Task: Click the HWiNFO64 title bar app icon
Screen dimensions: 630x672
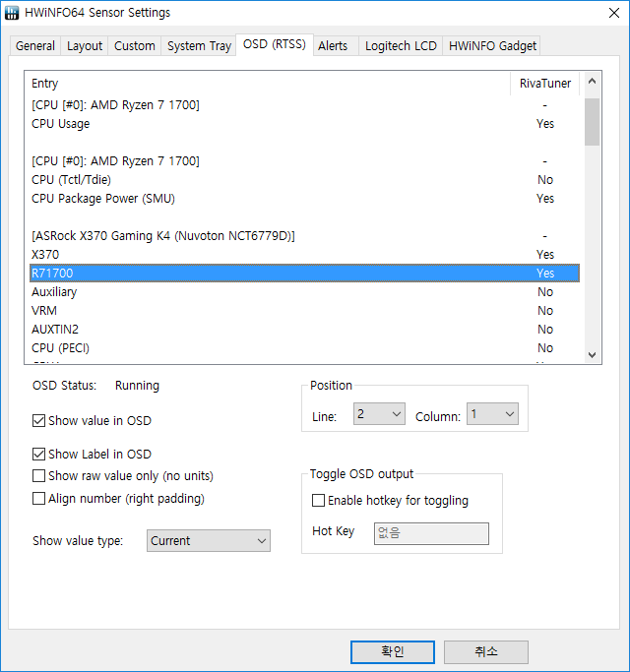Action: (x=14, y=13)
